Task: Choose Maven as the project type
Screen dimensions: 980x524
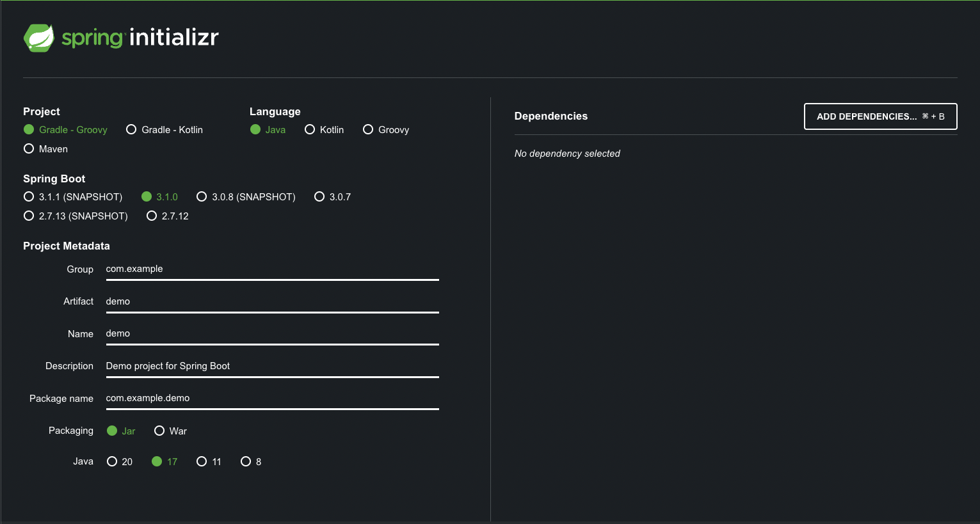Action: [45, 149]
